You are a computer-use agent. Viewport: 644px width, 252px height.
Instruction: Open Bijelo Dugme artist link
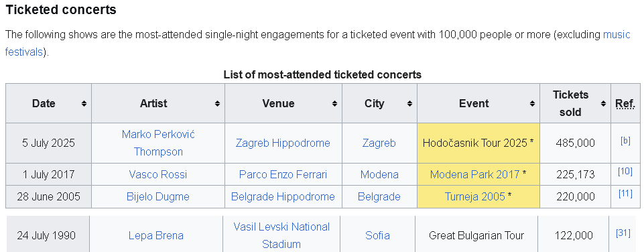point(158,197)
